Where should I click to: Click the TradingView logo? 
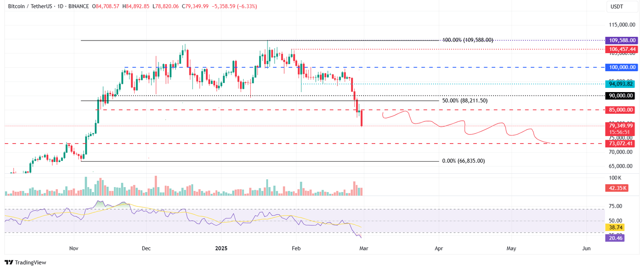tap(26, 262)
